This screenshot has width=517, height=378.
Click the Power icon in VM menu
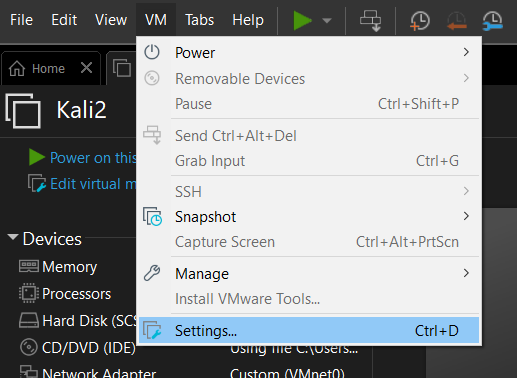tap(152, 52)
